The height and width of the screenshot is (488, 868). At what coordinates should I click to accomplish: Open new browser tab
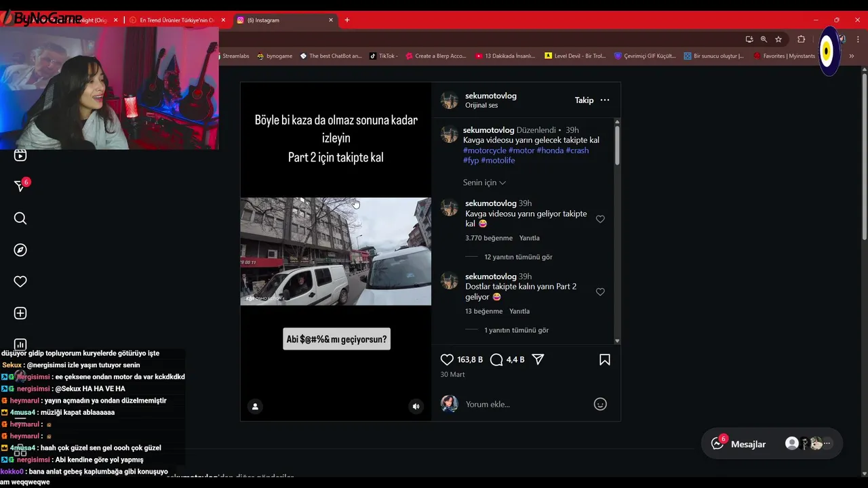tap(347, 20)
